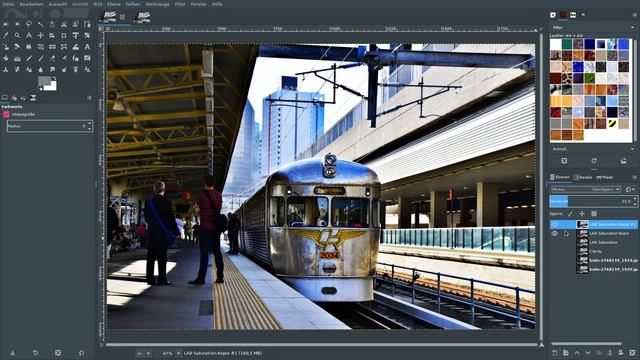Select the Ellipse Select tool
The image size is (640, 360).
tap(17, 24)
